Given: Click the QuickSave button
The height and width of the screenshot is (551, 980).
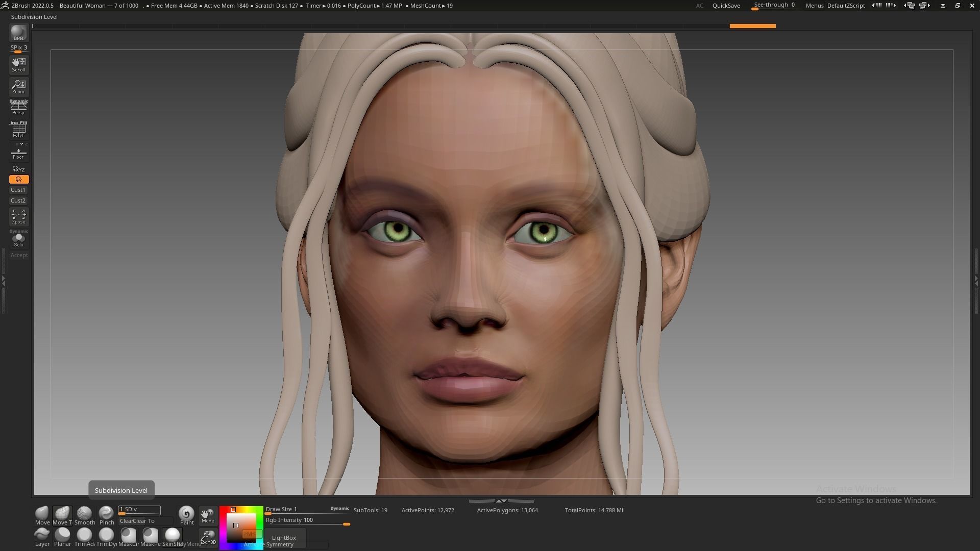Looking at the screenshot, I should point(726,6).
